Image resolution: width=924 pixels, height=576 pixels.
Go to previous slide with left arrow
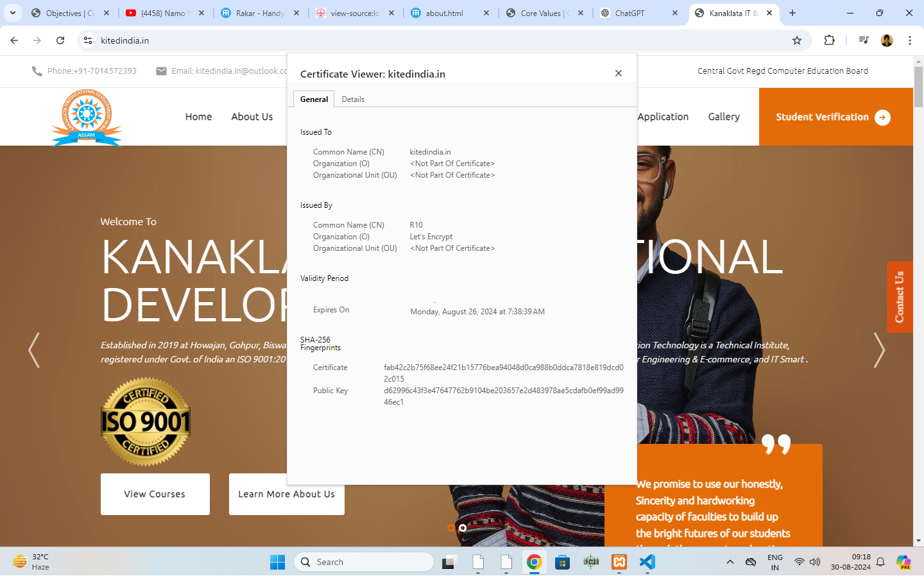pyautogui.click(x=34, y=350)
